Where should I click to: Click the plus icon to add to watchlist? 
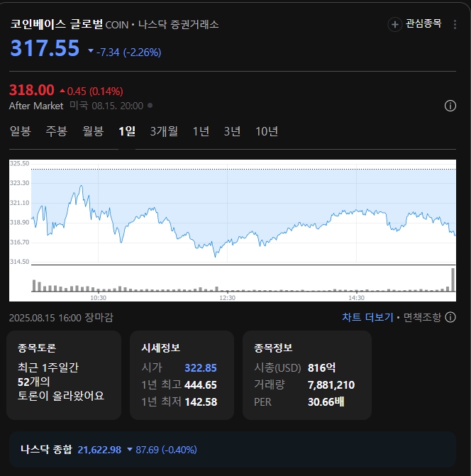[x=395, y=24]
